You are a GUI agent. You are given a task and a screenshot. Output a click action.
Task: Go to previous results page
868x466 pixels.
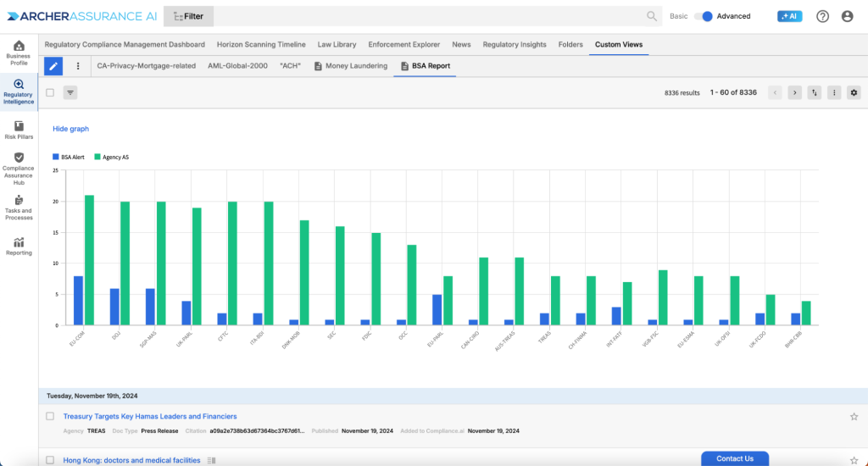[x=775, y=93]
